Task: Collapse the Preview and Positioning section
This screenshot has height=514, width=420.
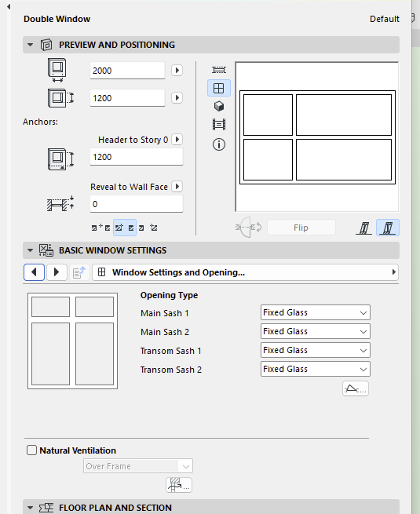Action: pos(30,45)
